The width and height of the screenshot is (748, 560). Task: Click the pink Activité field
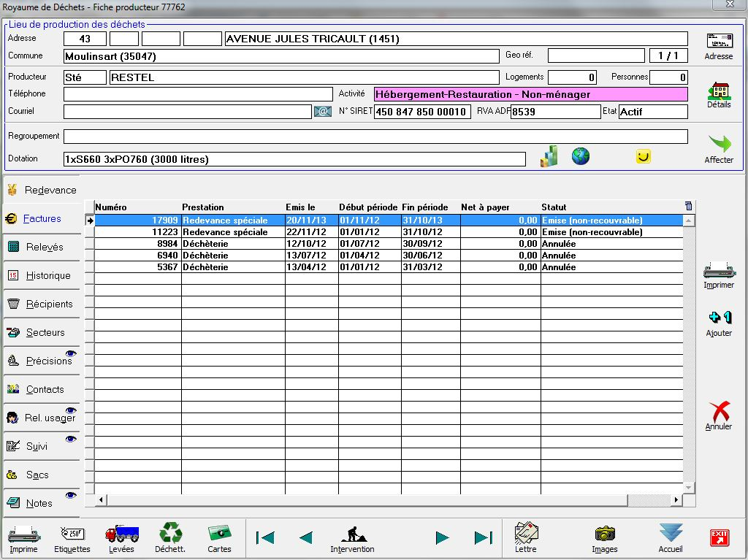530,94
